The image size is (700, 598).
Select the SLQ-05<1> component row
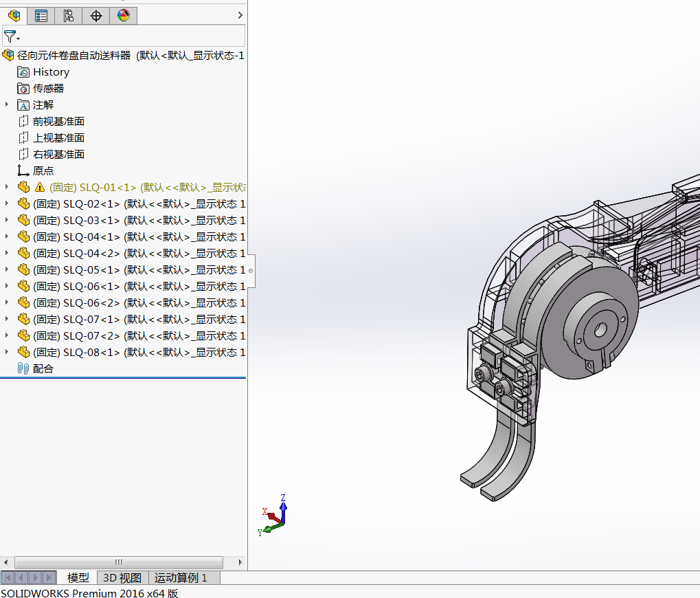131,269
